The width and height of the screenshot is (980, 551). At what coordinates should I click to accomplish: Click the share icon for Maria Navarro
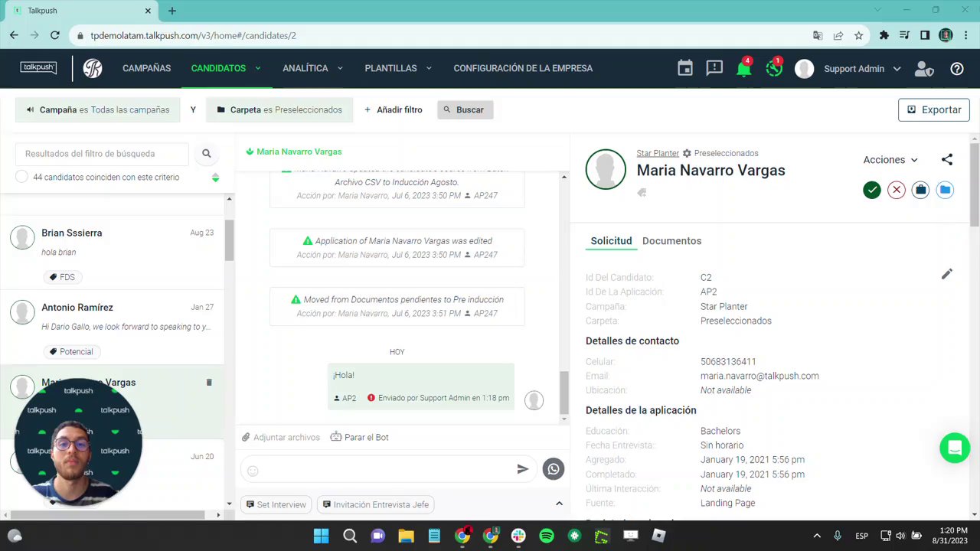pos(947,160)
